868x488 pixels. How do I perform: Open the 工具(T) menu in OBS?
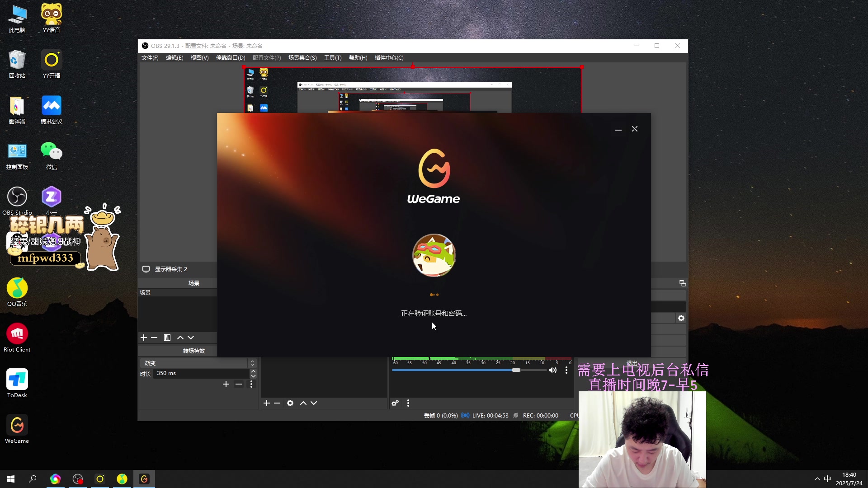click(333, 58)
